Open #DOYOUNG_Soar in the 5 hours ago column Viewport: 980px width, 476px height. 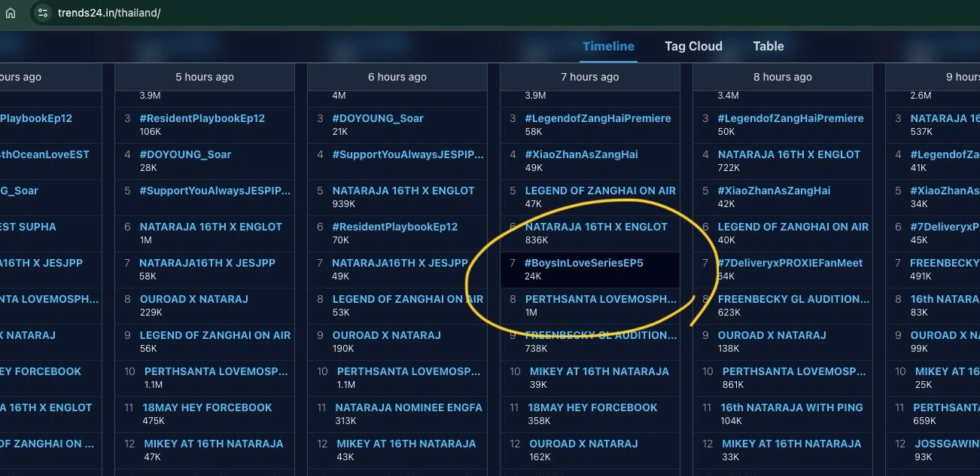[185, 154]
